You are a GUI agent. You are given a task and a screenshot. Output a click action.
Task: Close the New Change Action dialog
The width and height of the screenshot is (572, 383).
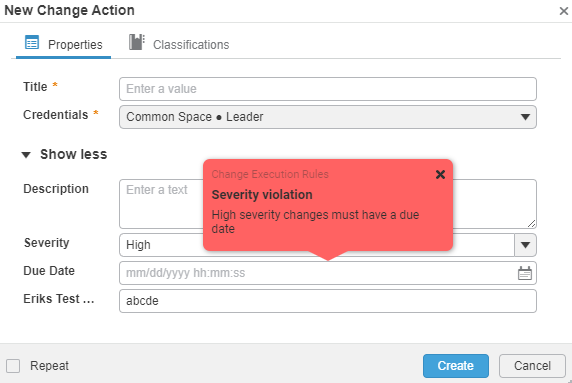tap(564, 11)
